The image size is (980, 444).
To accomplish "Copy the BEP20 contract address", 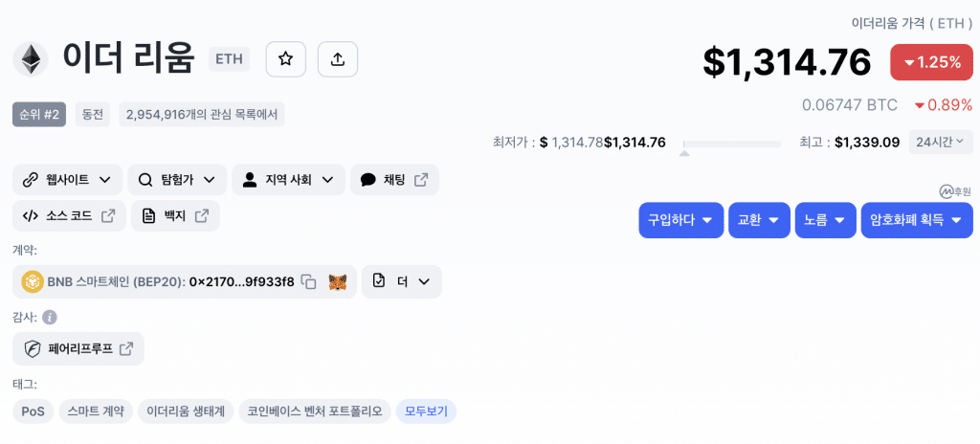I will [x=308, y=281].
